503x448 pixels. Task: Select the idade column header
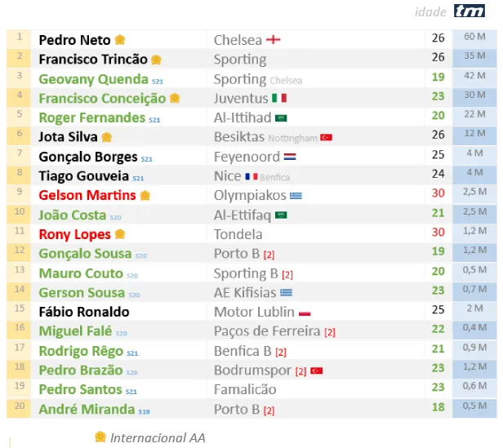[430, 12]
